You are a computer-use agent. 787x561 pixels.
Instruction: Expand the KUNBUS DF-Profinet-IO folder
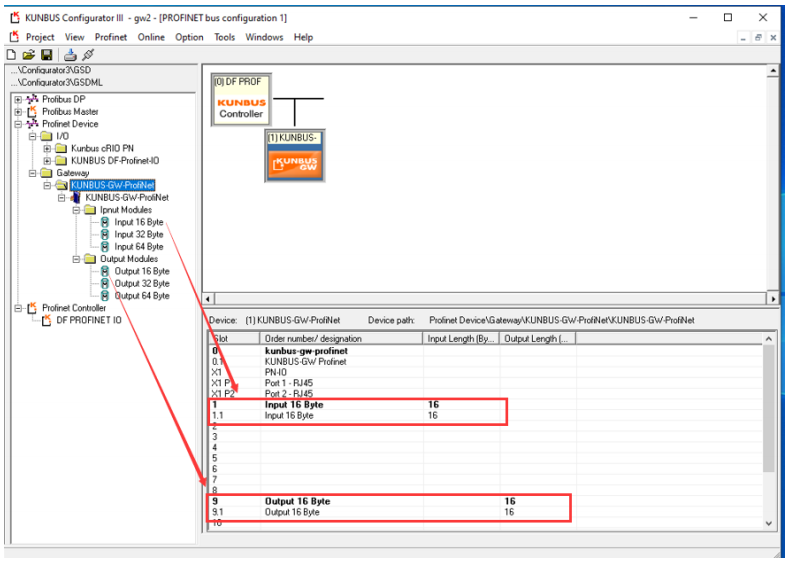[x=47, y=161]
